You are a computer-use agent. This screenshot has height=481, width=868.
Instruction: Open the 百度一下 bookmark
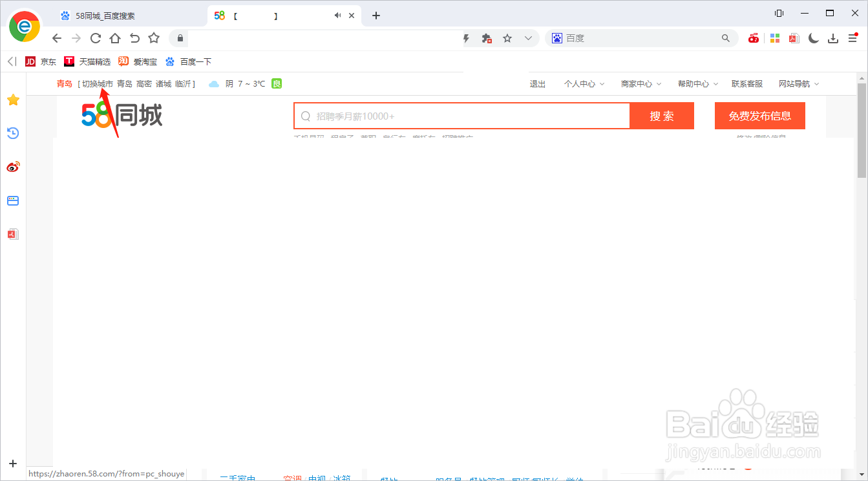188,62
